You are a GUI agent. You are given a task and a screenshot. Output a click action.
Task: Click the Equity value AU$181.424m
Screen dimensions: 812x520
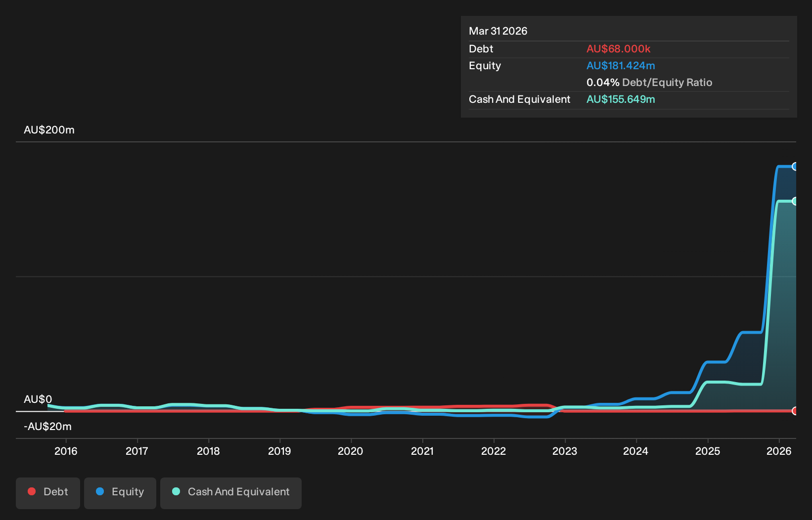pos(621,66)
